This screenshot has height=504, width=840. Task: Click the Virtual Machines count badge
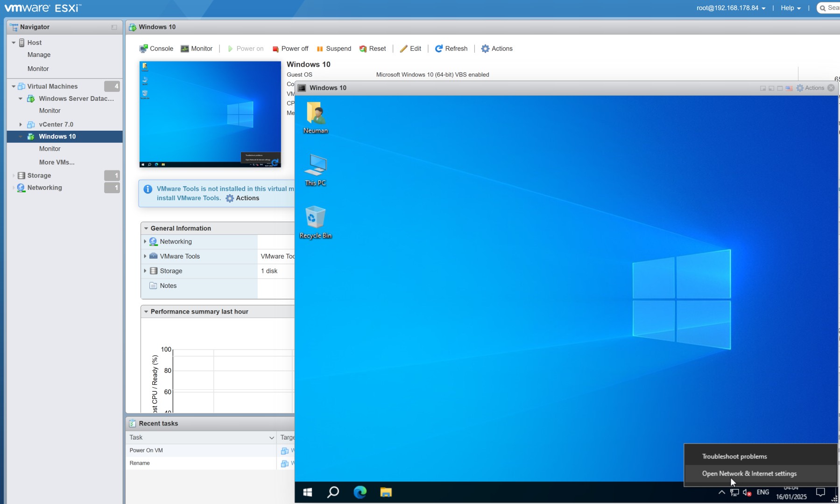point(112,86)
